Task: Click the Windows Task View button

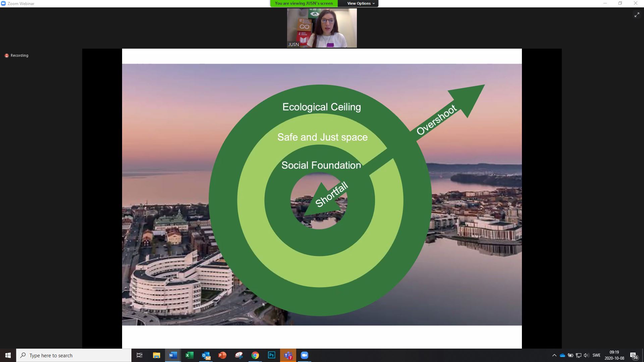Action: (x=140, y=355)
